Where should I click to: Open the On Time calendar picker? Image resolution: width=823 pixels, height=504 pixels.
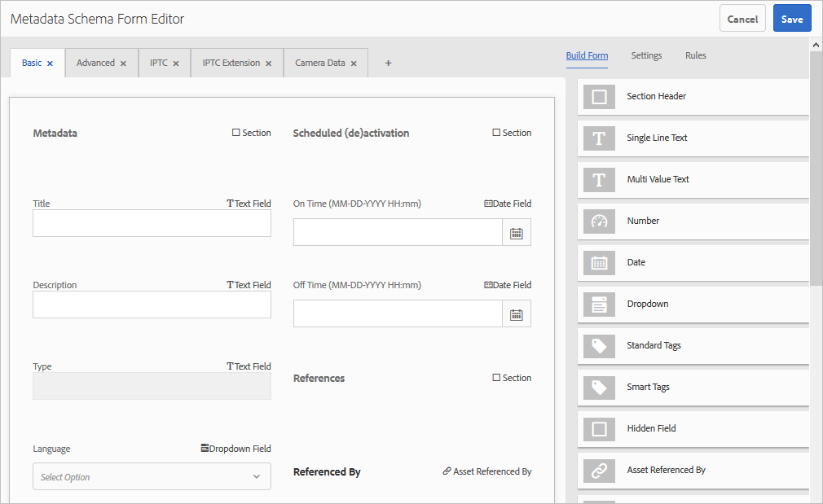click(x=517, y=233)
